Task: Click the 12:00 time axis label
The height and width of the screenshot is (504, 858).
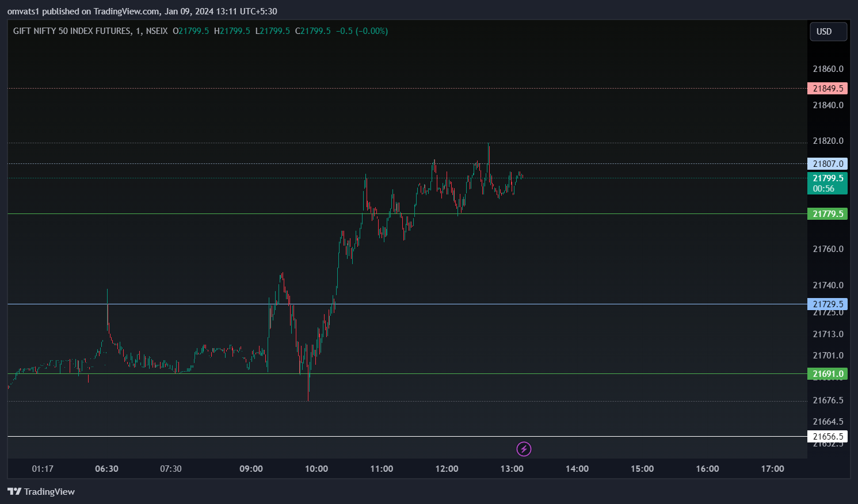Action: (x=447, y=469)
